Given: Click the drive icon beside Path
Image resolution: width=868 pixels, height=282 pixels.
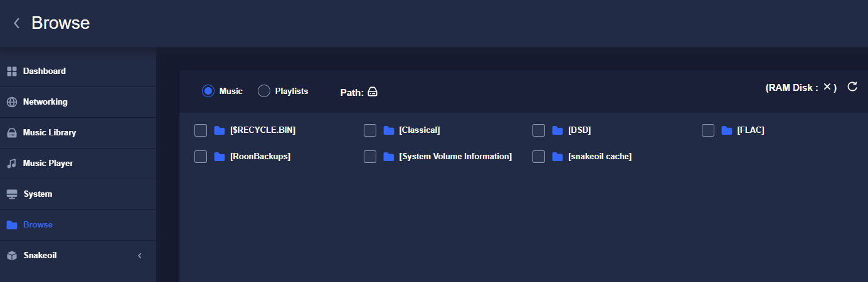Looking at the screenshot, I should click(x=373, y=92).
